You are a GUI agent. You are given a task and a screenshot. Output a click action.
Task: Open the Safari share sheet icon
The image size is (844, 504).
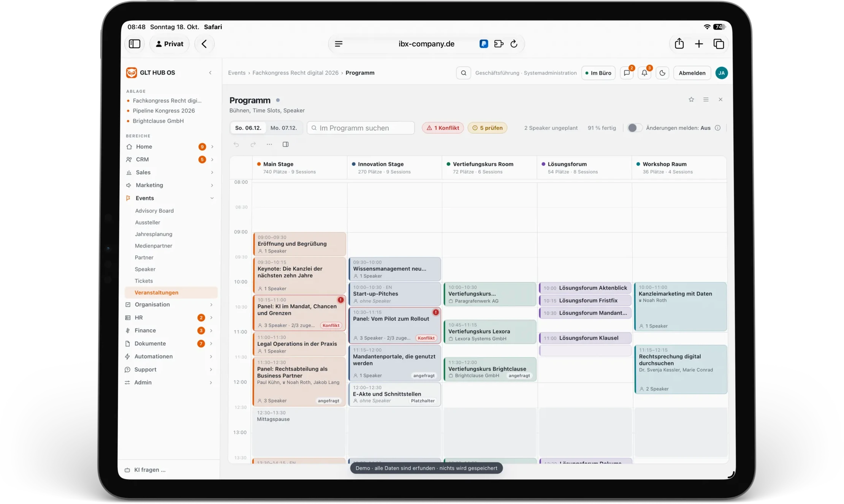679,44
